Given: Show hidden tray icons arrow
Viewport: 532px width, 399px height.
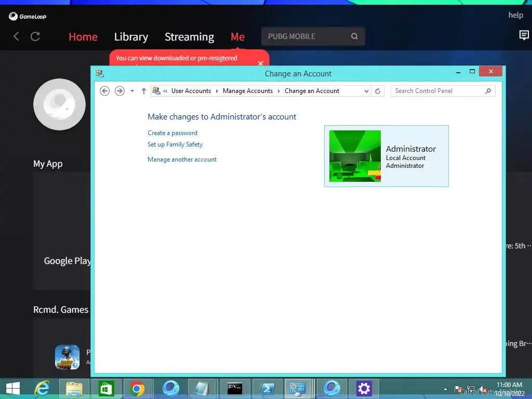Looking at the screenshot, I should [x=445, y=389].
